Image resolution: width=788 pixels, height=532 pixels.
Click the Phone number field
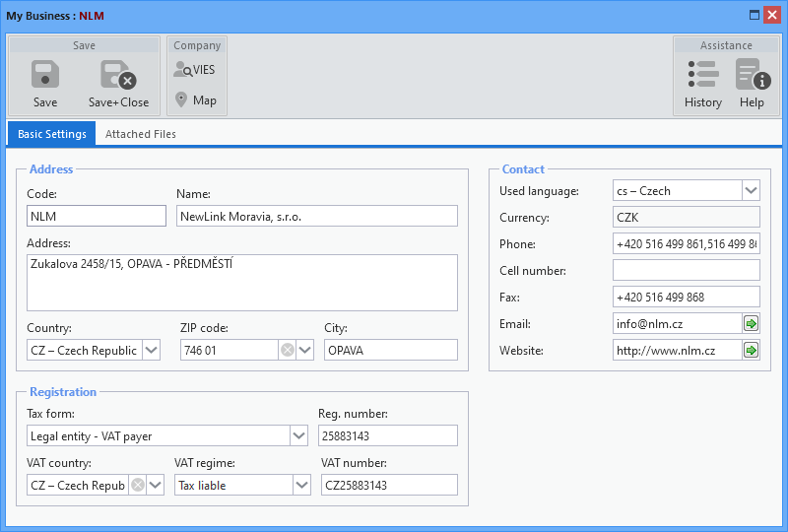point(687,244)
